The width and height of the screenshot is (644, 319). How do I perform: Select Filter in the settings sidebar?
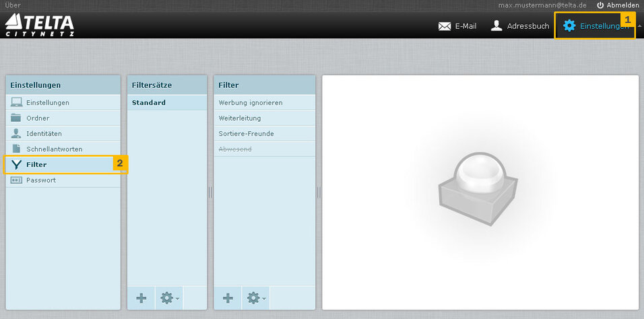(63, 165)
